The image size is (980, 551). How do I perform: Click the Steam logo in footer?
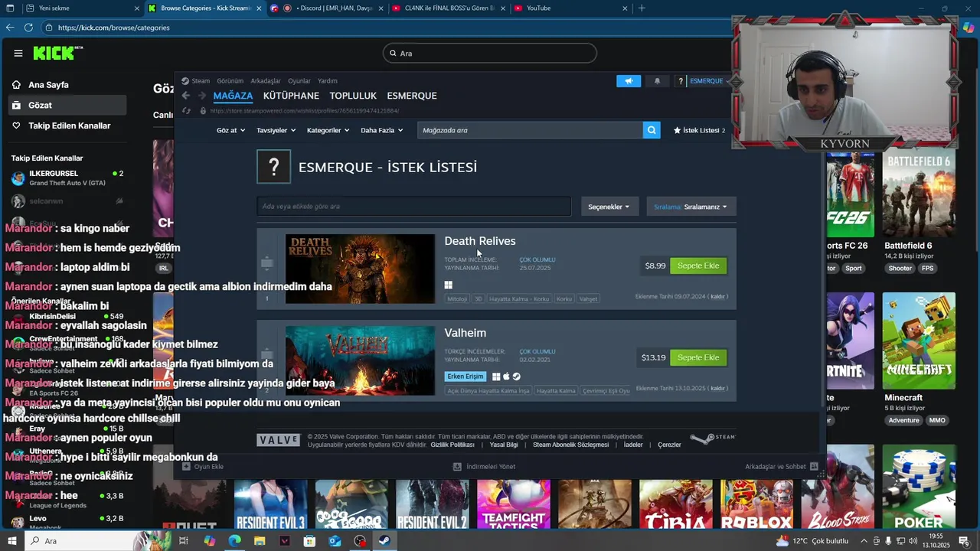pos(713,439)
